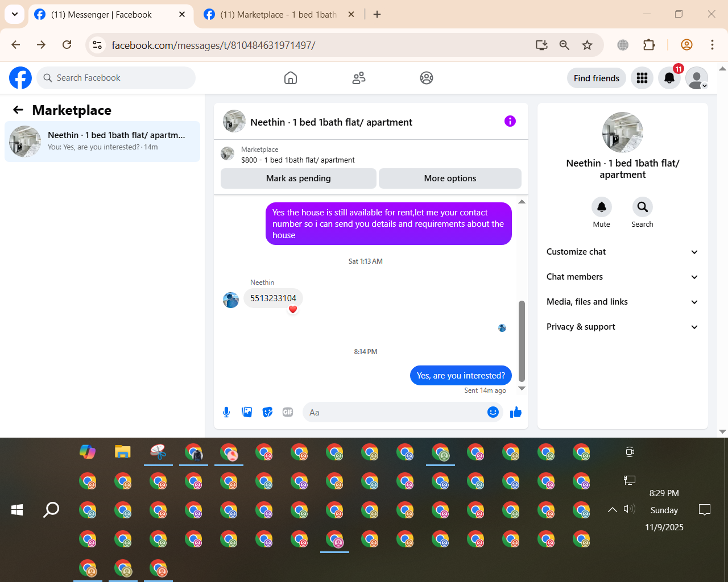Open conversation information purple i icon
728x582 pixels.
(510, 121)
